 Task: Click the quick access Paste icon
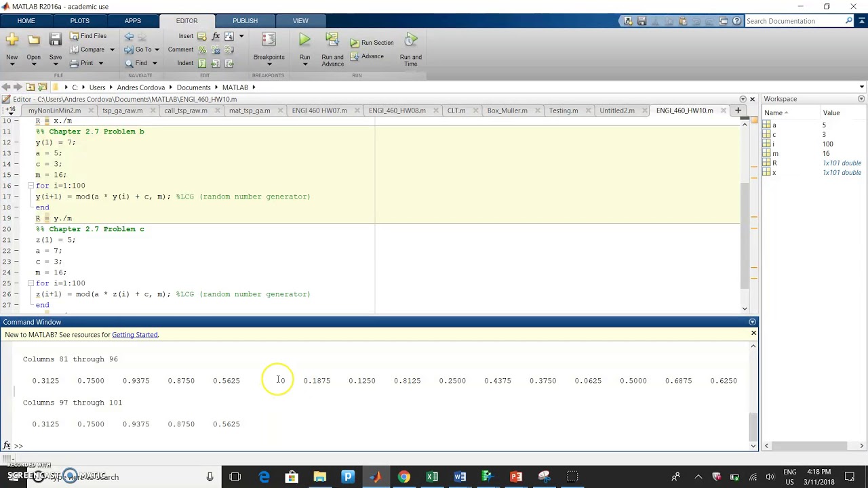point(682,21)
